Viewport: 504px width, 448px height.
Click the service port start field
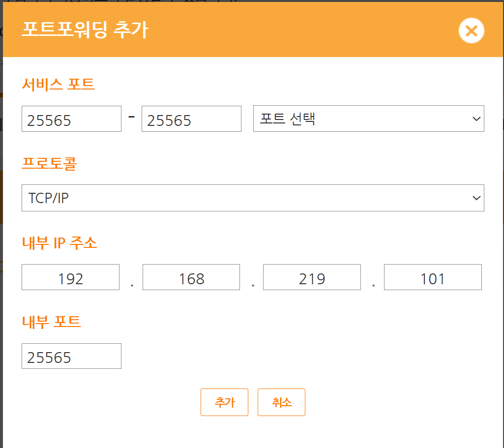coord(71,119)
